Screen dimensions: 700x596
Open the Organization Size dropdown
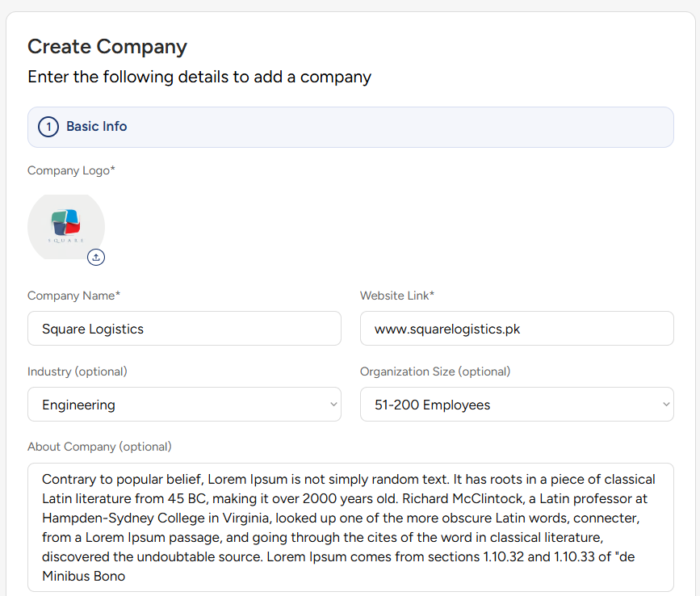tap(516, 405)
